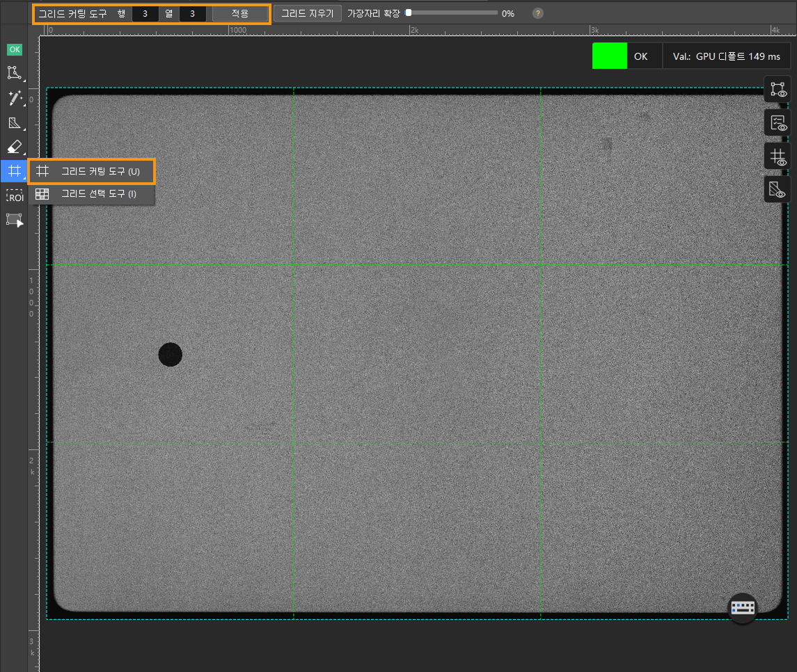Click the bright green OK color swatch
Viewport: 797px width, 672px height.
[x=610, y=56]
